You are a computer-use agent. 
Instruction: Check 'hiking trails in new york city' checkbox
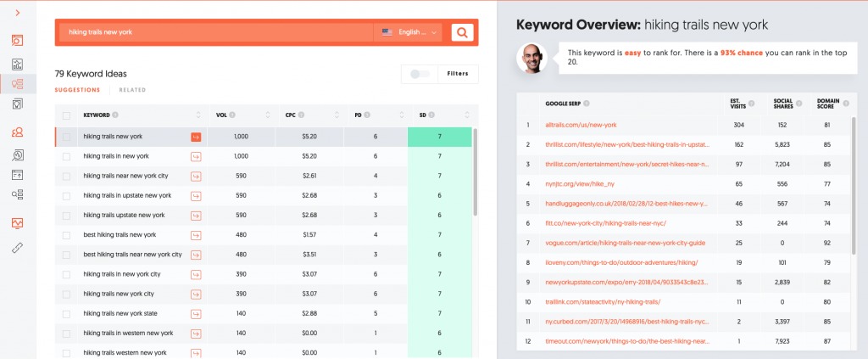(66, 275)
